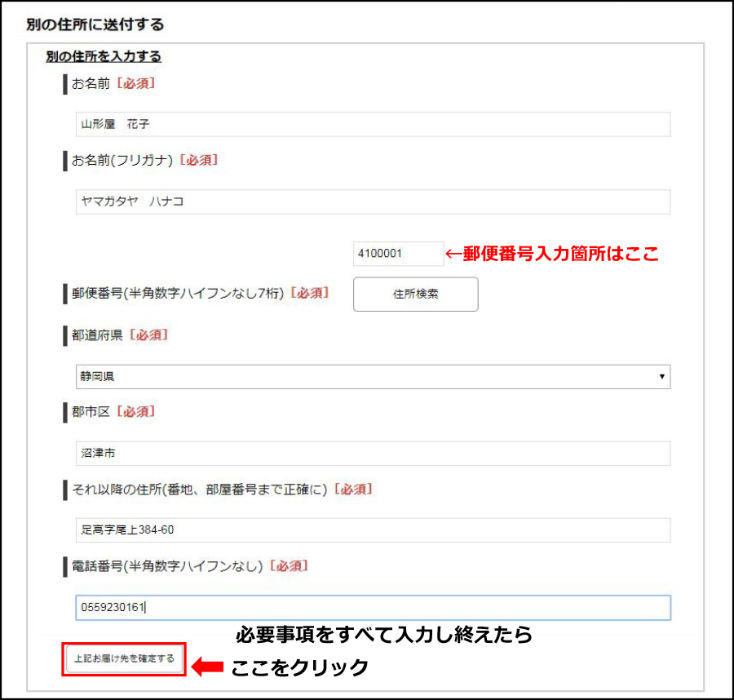Click the フリガナ field with ヤマガタヤ ハナコ
Viewport: 734px width, 700px height.
tap(372, 202)
